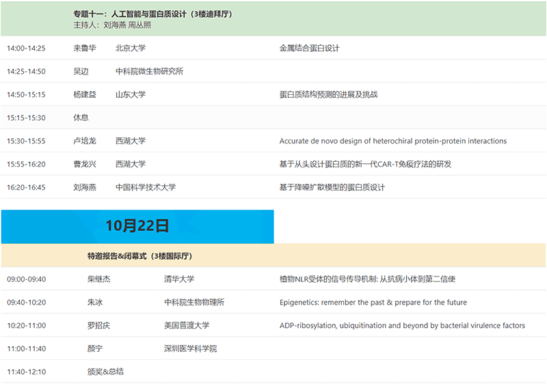The height and width of the screenshot is (392, 547).
Task: Open talk 基于降噪扩散模型的蛋白质设计
Action: pyautogui.click(x=332, y=187)
